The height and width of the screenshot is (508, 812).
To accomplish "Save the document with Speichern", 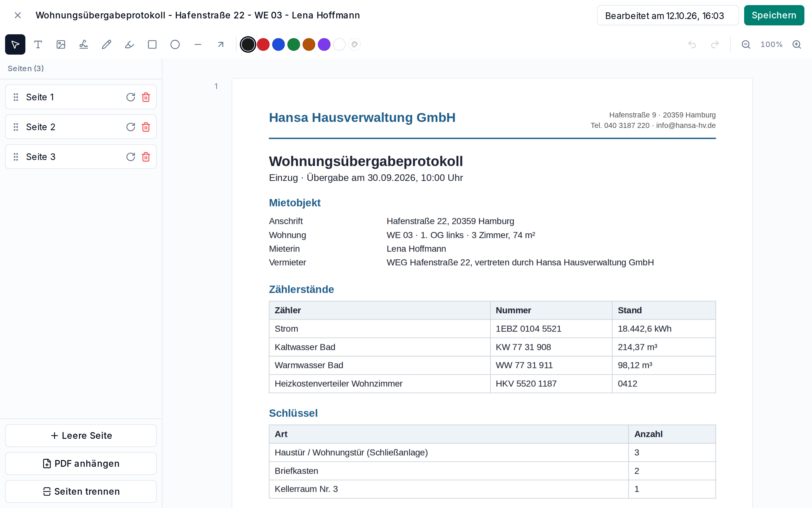I will 774,15.
